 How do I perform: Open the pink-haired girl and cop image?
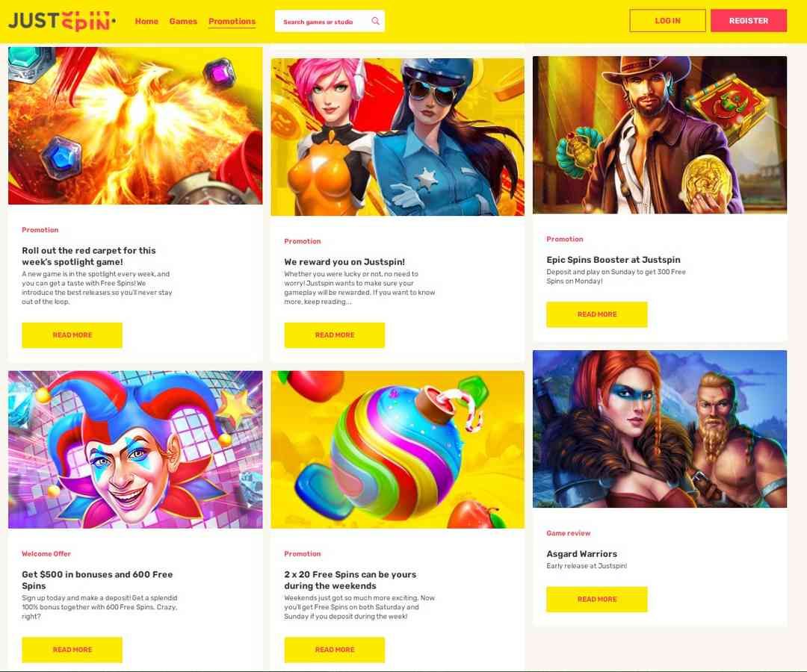[x=398, y=137]
